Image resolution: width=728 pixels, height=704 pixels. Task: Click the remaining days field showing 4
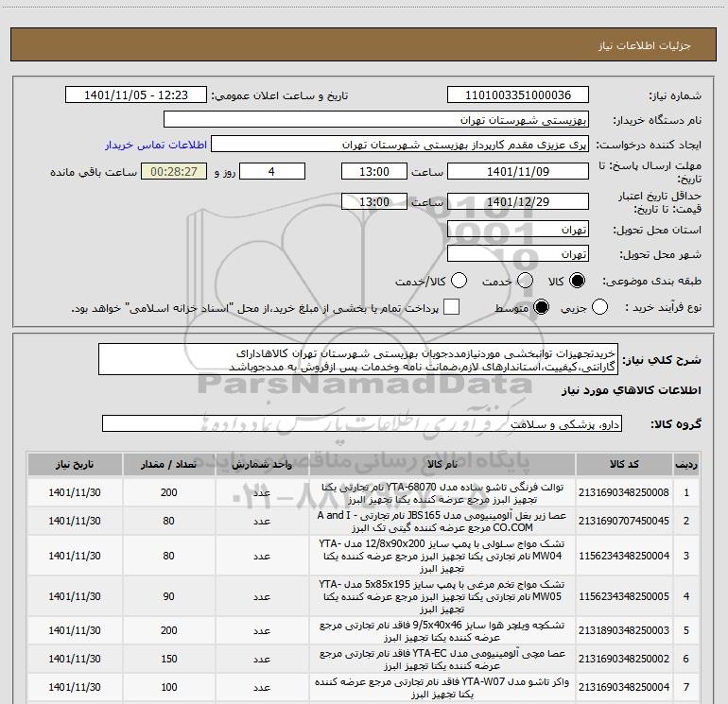pyautogui.click(x=271, y=171)
